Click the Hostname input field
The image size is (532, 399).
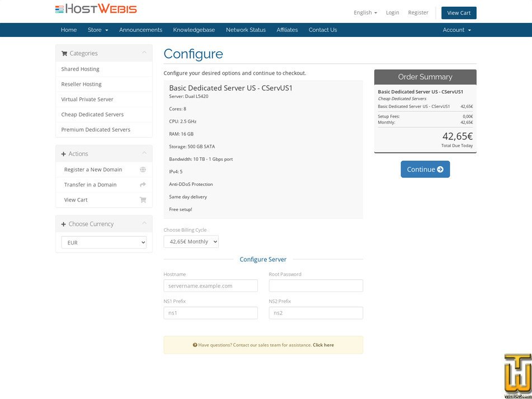tap(210, 285)
